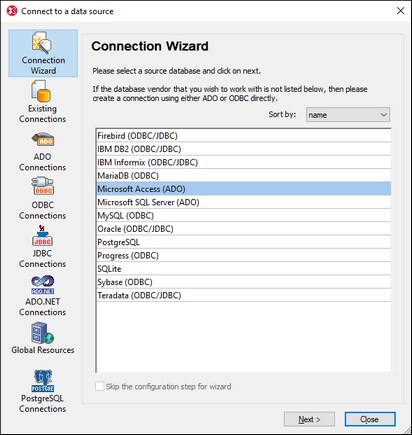This screenshot has width=412, height=435.
Task: Select the PostgreSQL list entry
Action: [243, 242]
